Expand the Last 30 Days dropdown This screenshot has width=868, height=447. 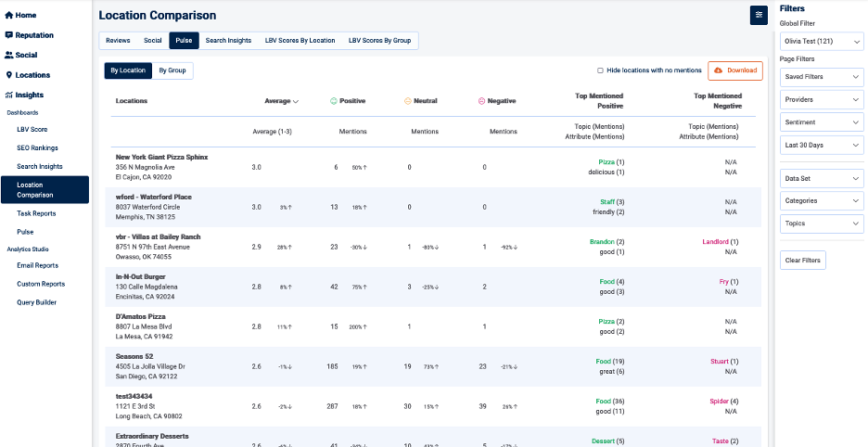pos(821,146)
